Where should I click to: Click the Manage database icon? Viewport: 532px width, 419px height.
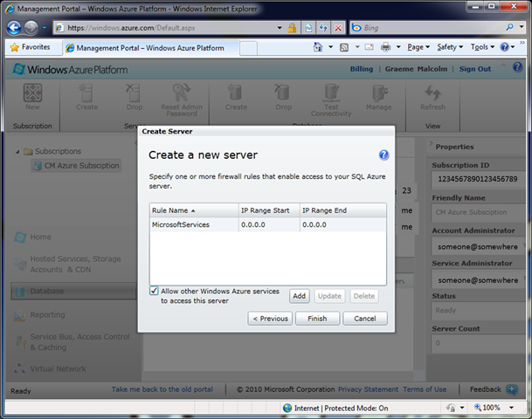coord(379,93)
